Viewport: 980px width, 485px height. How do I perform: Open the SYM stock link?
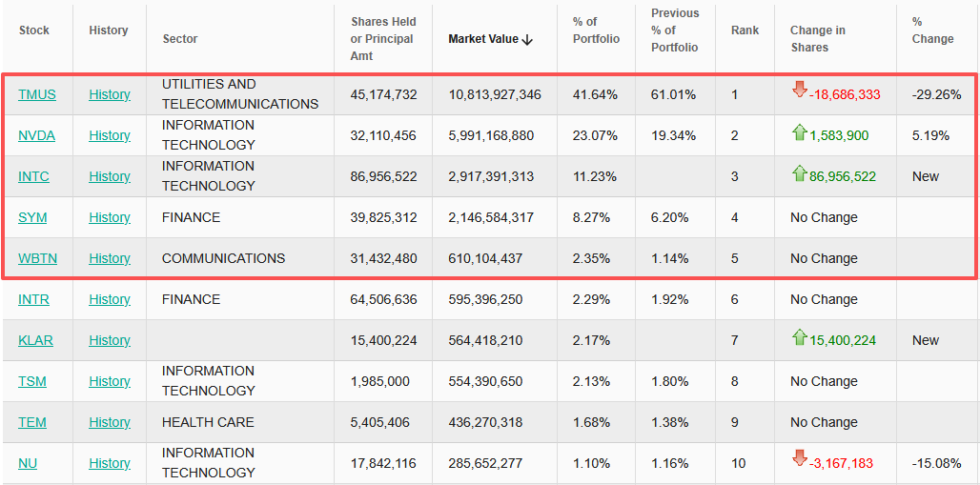32,217
